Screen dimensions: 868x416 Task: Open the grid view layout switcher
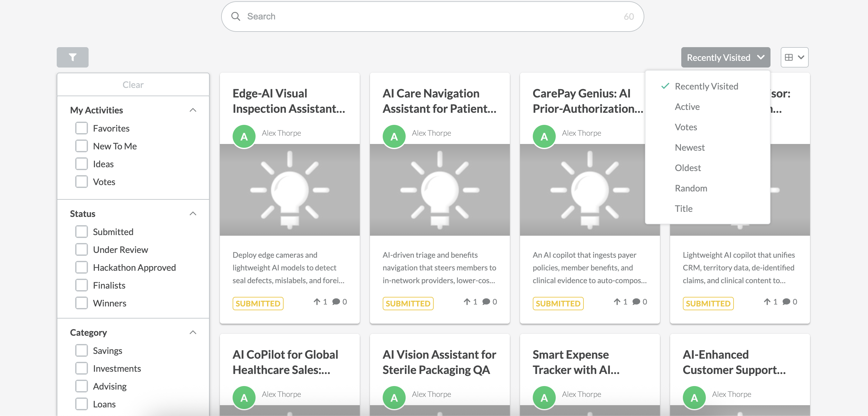coord(794,57)
